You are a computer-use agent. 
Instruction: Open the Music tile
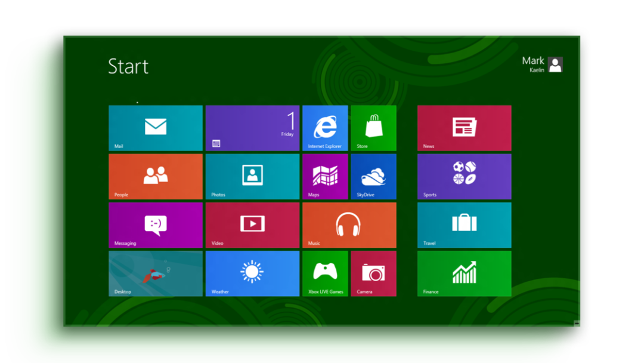click(349, 225)
